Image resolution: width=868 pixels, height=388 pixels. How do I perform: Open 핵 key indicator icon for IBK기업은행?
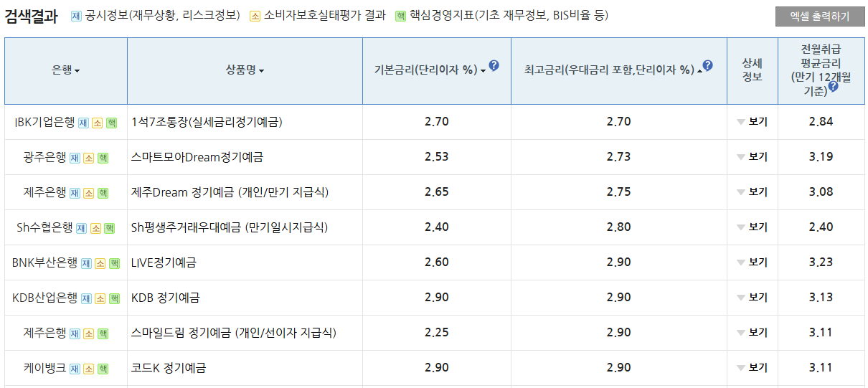pyautogui.click(x=112, y=123)
